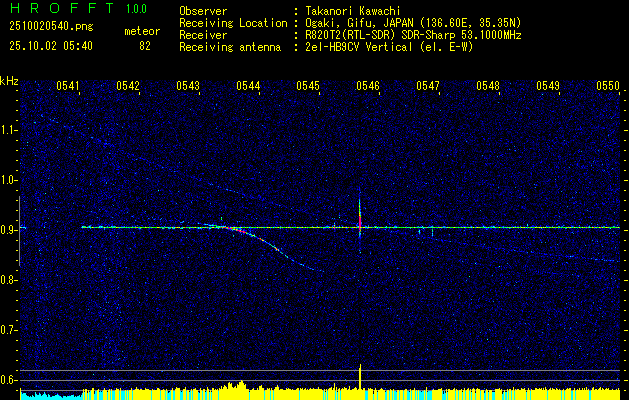Click the gray frequency range bar at left
The image size is (629, 400).
[19, 231]
